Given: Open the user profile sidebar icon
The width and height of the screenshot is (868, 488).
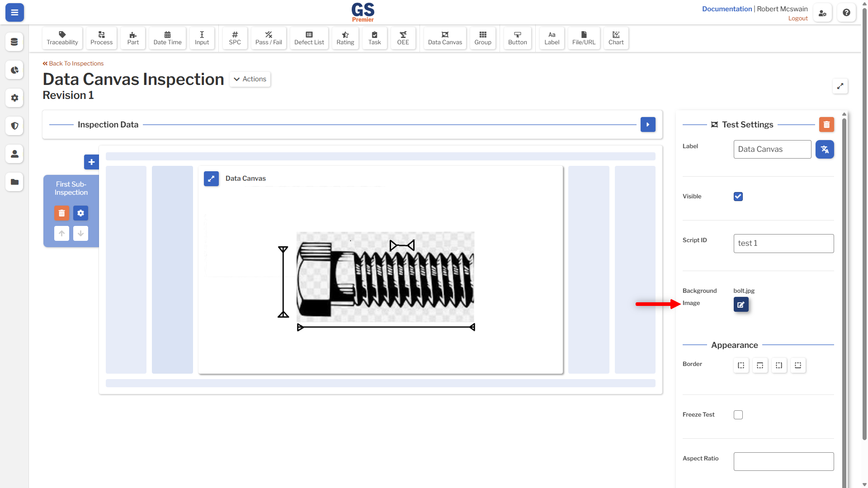Looking at the screenshot, I should pyautogui.click(x=14, y=154).
